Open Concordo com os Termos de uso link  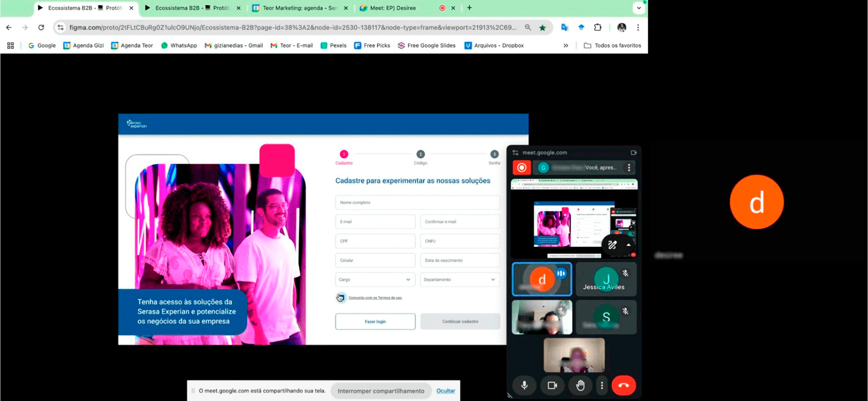(x=375, y=298)
